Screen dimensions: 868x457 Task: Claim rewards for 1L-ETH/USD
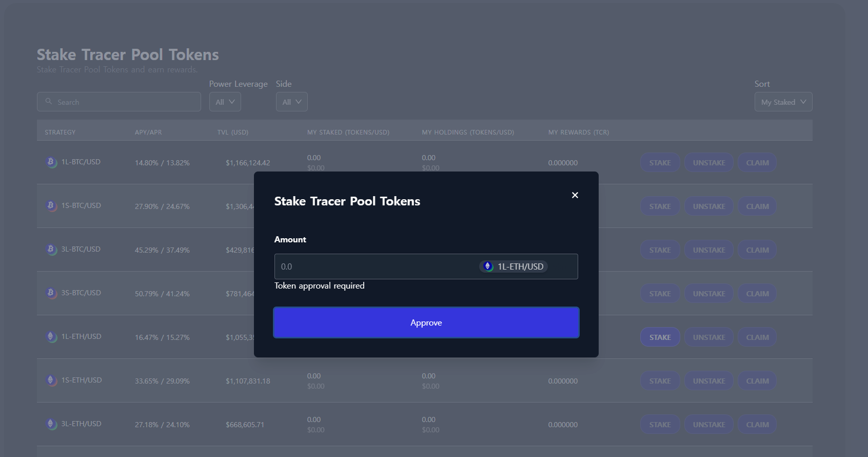(757, 337)
